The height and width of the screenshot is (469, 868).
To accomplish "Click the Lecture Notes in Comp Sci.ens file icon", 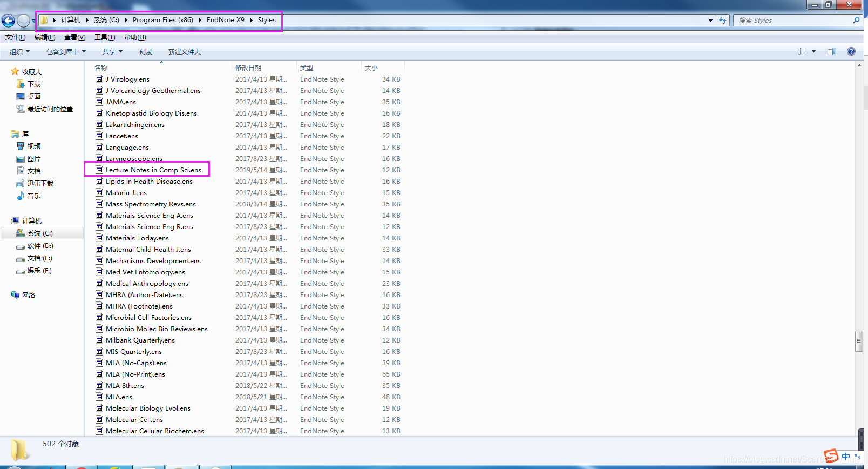I will (x=99, y=170).
